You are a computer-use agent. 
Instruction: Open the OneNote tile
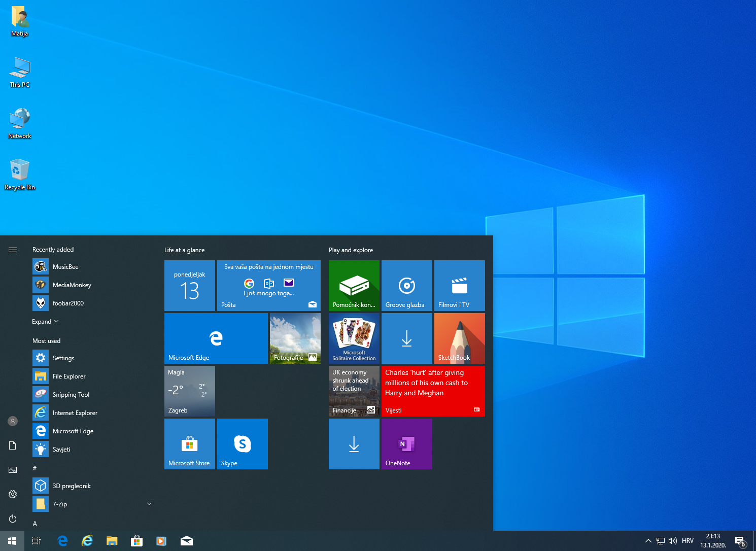pos(407,444)
